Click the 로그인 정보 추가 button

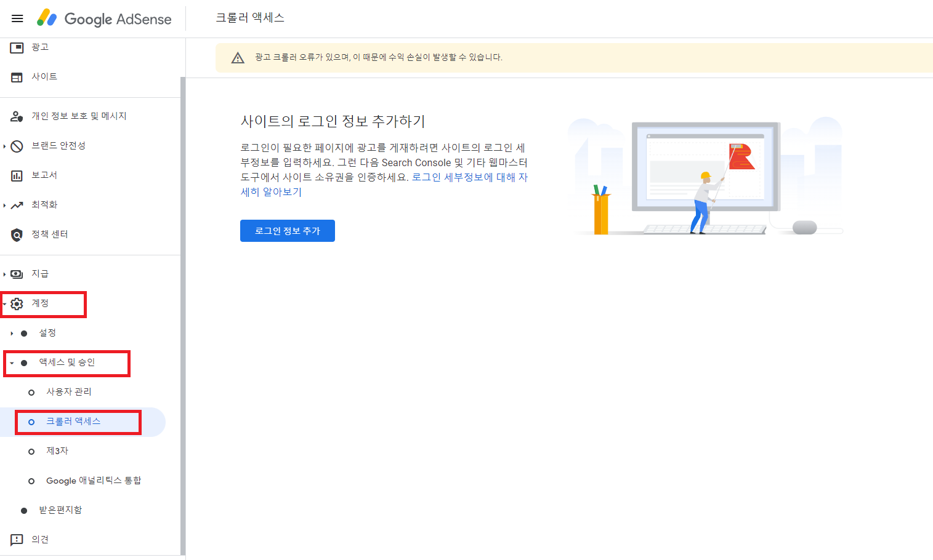(x=287, y=230)
